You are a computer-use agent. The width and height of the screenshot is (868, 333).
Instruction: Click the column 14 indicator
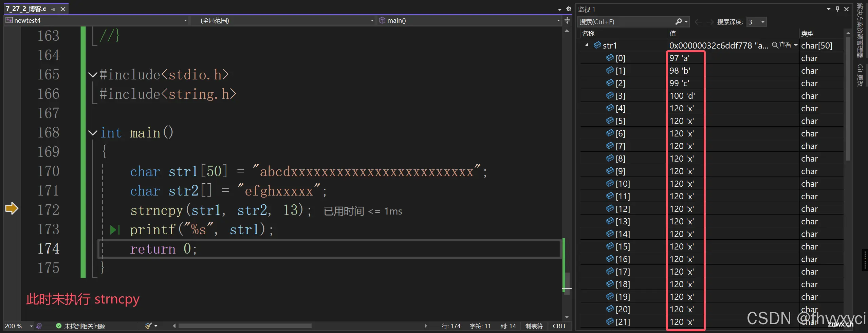tap(508, 326)
